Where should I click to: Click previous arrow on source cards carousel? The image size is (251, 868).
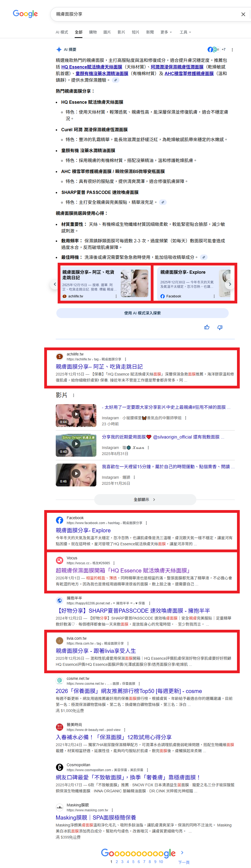point(55,284)
